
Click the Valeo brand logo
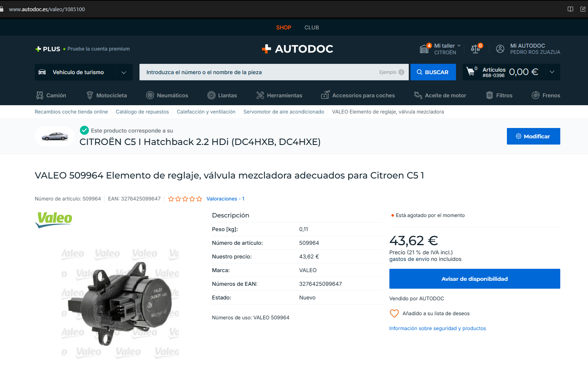click(x=54, y=220)
